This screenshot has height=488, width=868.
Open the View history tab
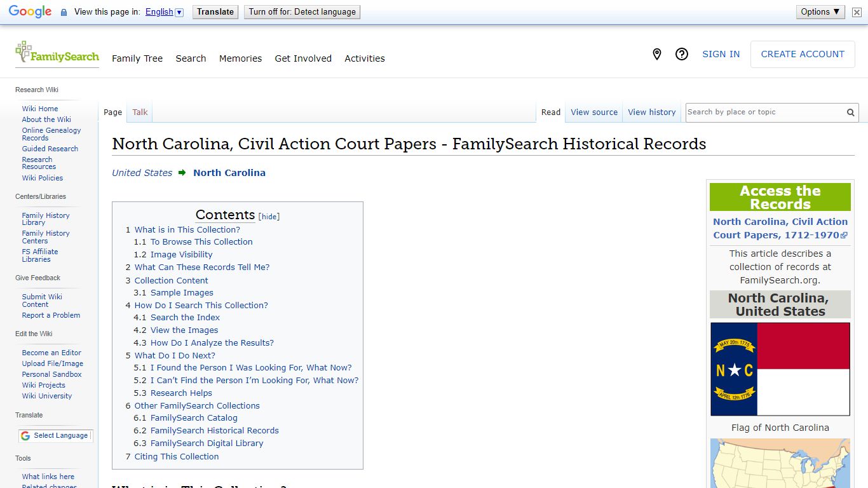(652, 112)
